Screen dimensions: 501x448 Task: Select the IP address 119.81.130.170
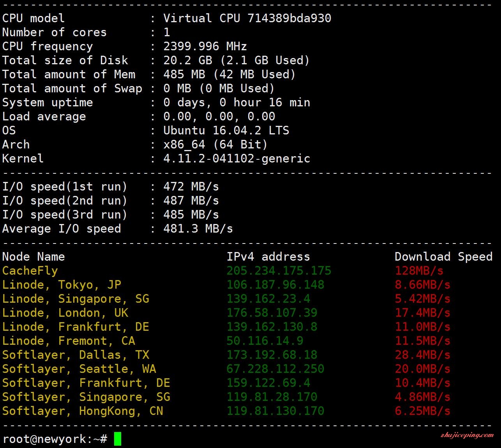[275, 411]
